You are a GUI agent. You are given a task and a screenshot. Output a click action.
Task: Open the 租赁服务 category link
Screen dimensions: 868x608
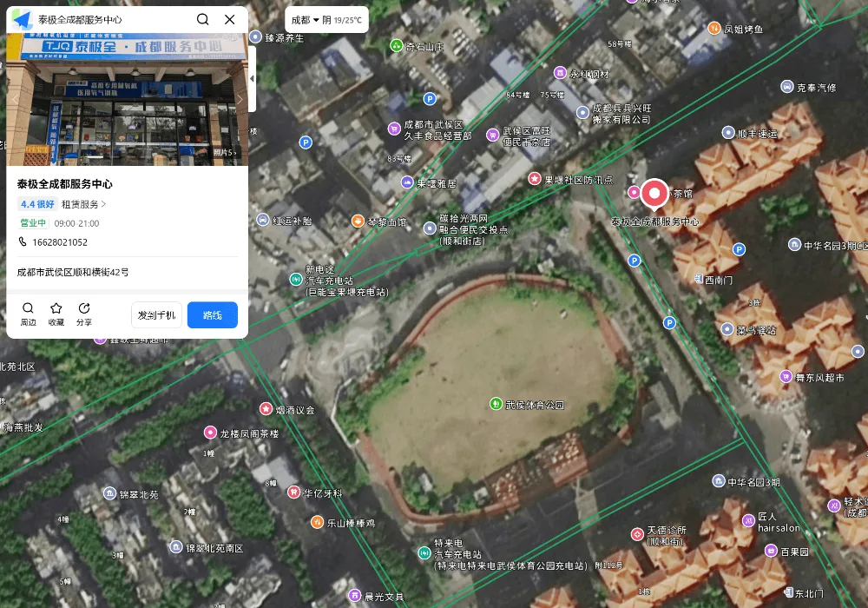pos(83,204)
